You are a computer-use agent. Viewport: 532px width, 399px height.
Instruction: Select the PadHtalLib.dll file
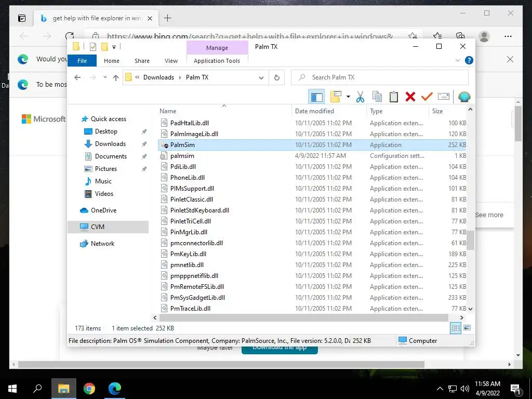312,123
